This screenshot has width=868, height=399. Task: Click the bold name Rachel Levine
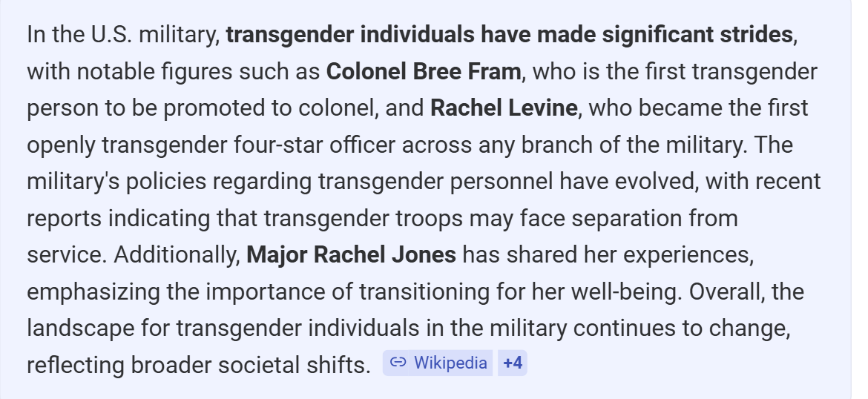(503, 108)
